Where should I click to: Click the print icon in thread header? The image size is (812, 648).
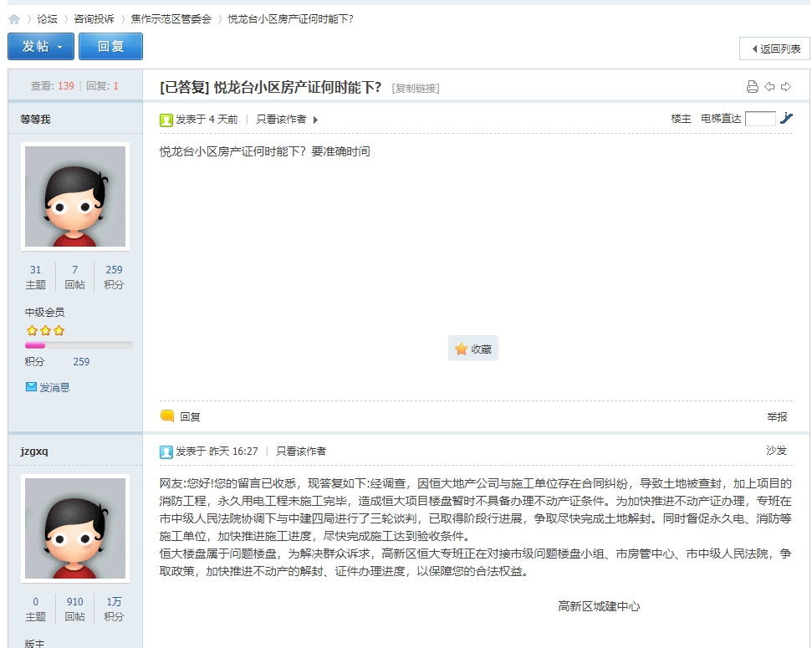752,87
